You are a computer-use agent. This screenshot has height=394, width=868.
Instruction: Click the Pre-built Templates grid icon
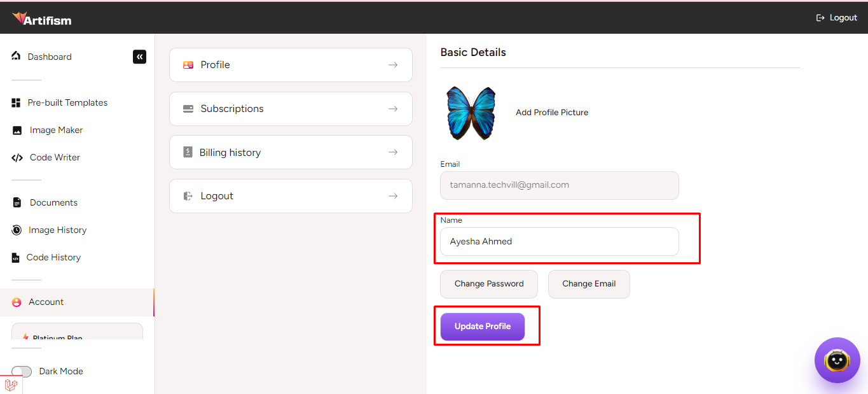pyautogui.click(x=17, y=102)
